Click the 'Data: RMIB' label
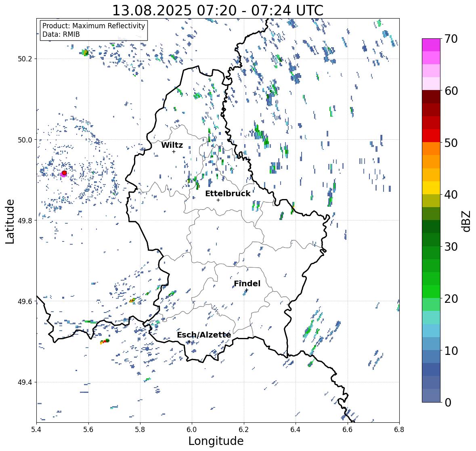 (x=61, y=34)
